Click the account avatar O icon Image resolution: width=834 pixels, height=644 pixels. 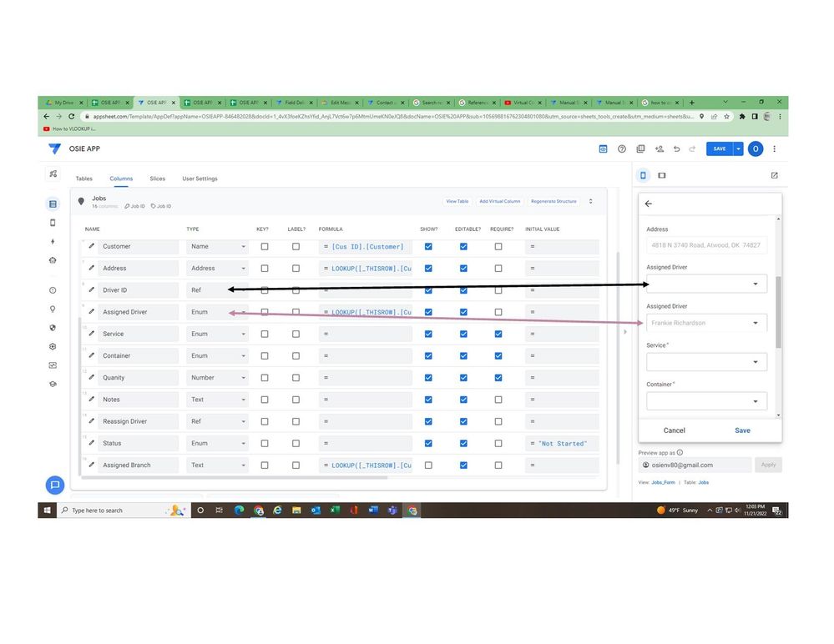756,148
